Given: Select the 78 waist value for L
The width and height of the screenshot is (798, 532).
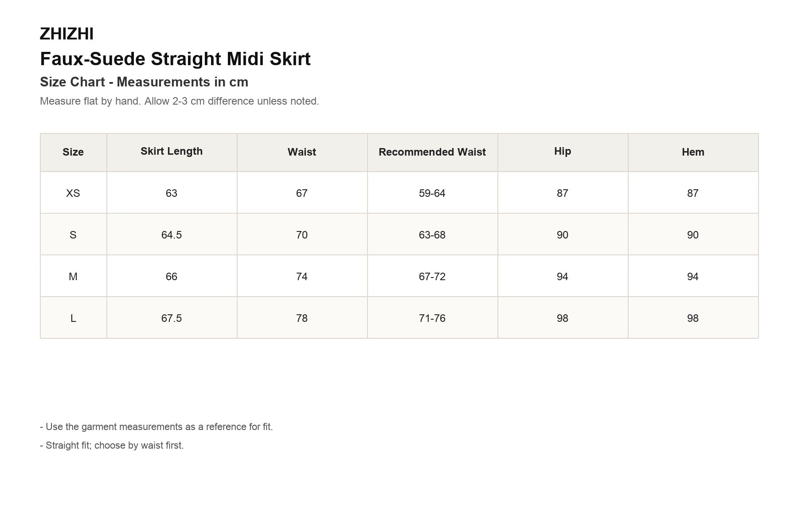Looking at the screenshot, I should 302,318.
